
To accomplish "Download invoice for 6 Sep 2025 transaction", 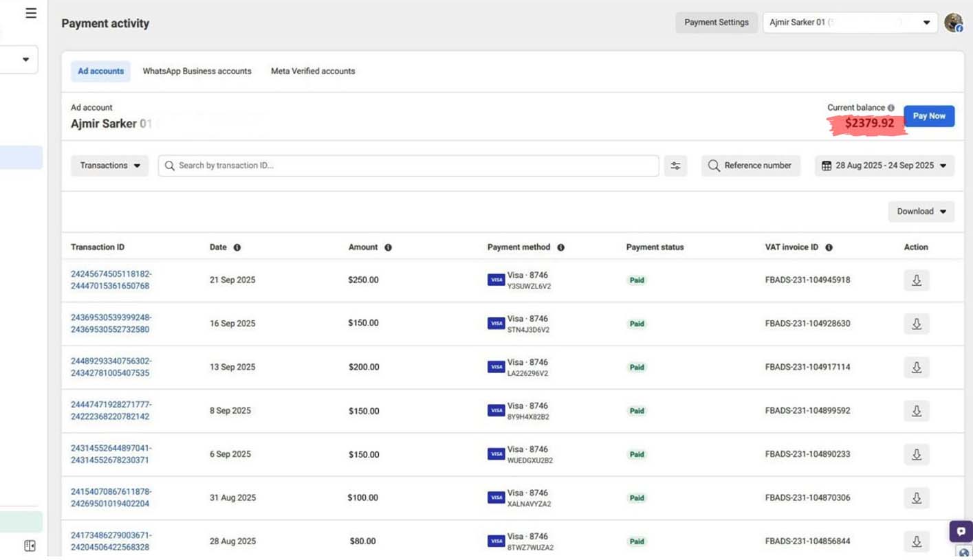I will tap(916, 454).
